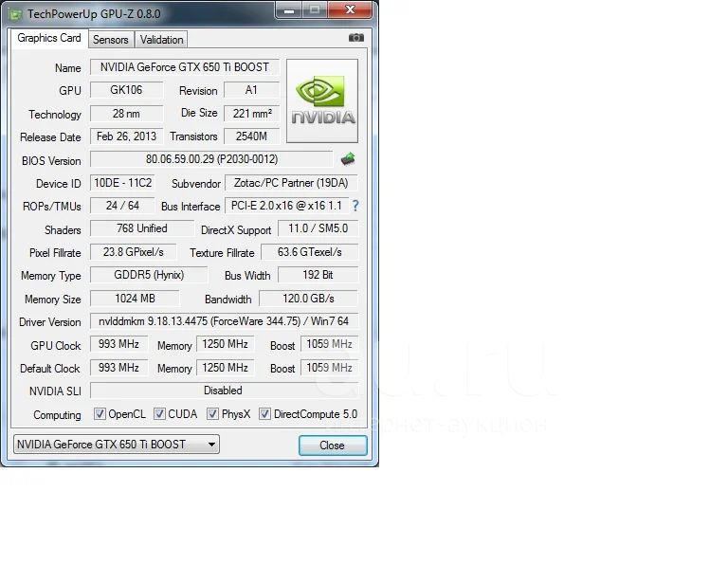Click the Shaders field 768 Unified
Screen dimensions: 728x582
141,228
